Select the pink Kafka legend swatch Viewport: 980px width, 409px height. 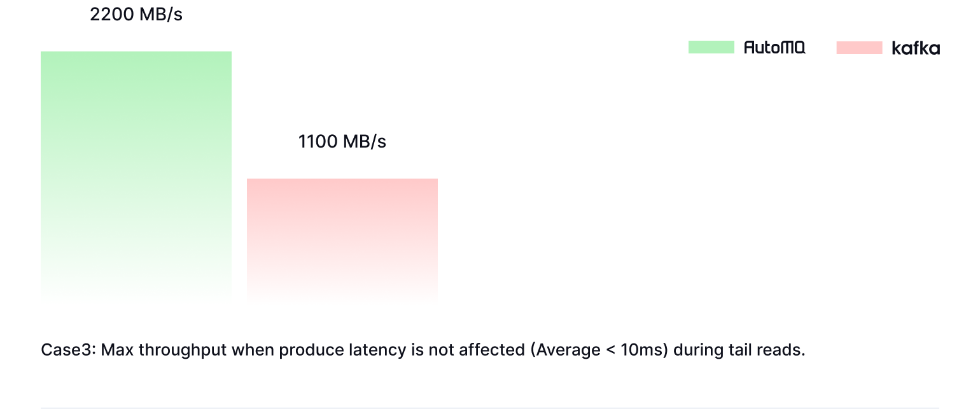click(859, 48)
